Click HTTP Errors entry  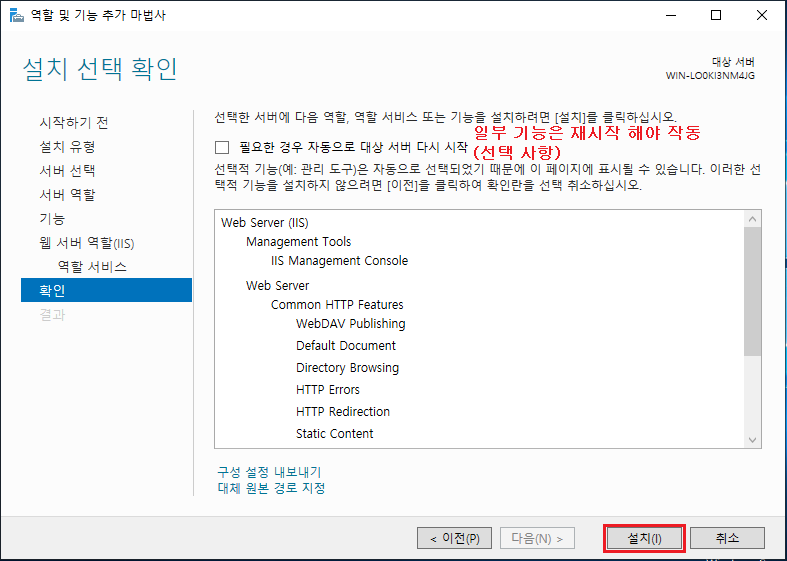pyautogui.click(x=328, y=390)
